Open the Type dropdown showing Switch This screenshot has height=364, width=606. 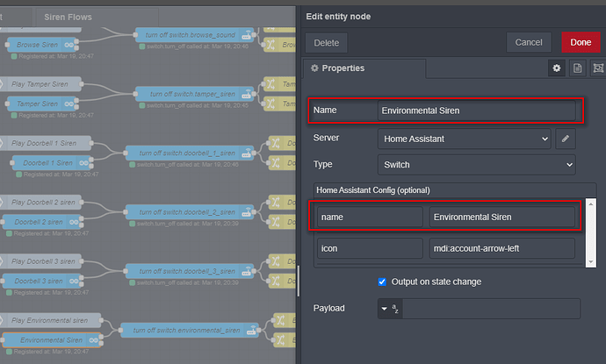[476, 164]
